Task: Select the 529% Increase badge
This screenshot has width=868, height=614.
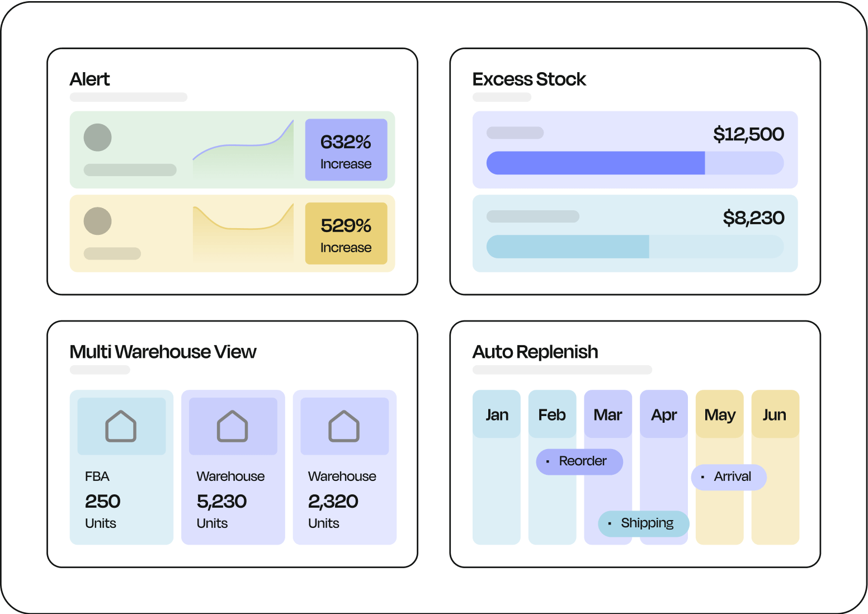Action: click(346, 233)
